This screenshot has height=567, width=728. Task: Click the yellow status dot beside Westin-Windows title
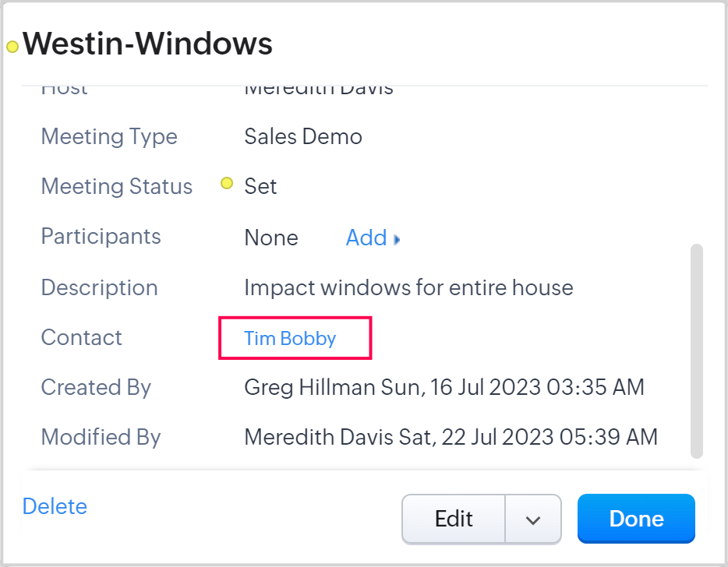click(x=12, y=47)
